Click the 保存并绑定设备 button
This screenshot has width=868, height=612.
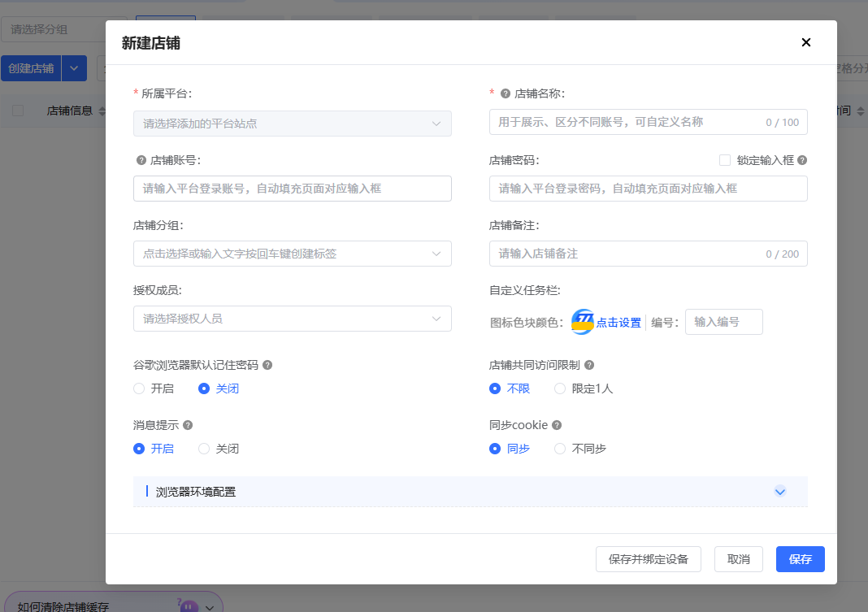pyautogui.click(x=649, y=559)
